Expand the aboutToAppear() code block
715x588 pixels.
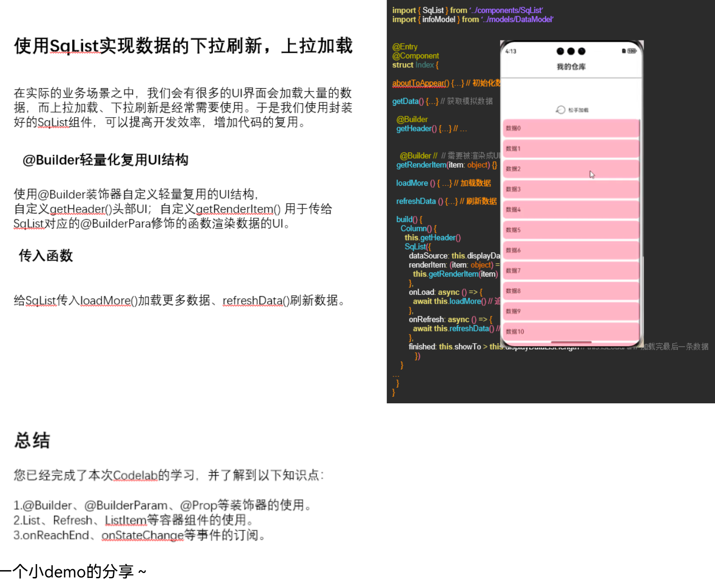[x=419, y=83]
